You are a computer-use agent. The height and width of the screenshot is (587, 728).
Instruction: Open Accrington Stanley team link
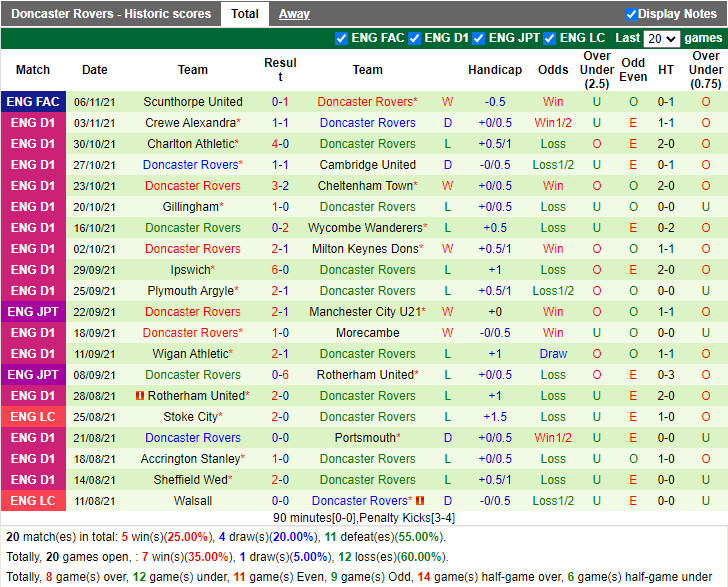190,458
